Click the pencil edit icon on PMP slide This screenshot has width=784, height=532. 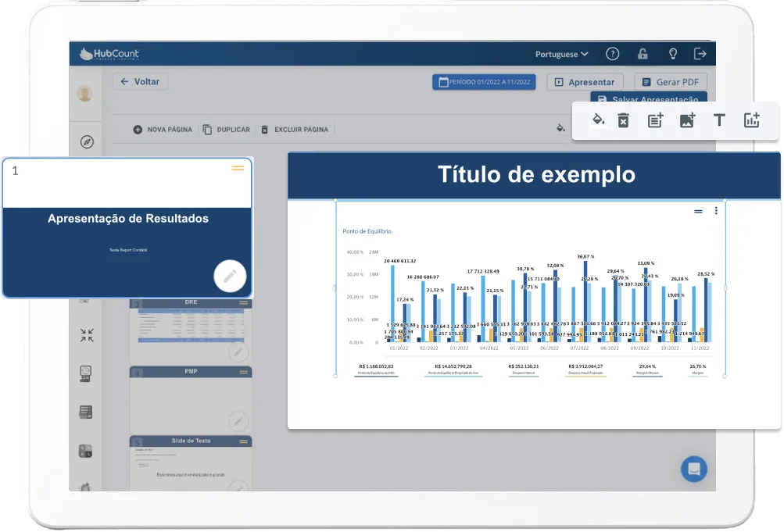[x=238, y=422]
